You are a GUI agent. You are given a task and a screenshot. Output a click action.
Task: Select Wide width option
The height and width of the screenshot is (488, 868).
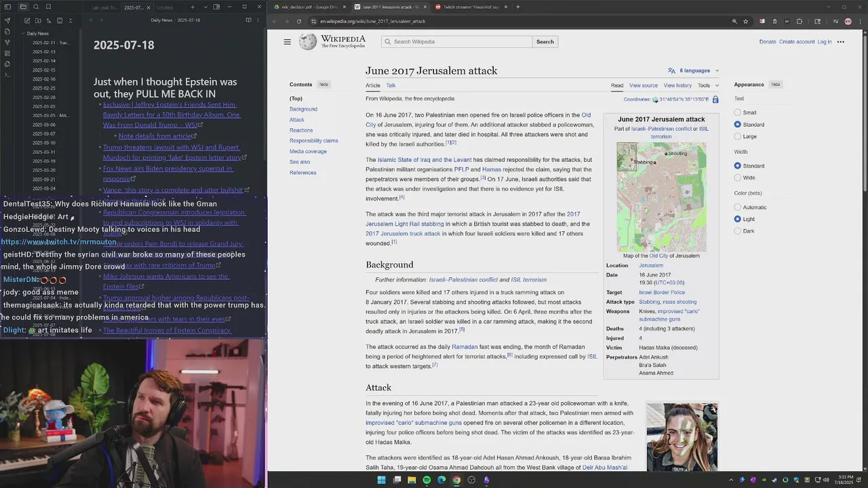[x=737, y=178]
